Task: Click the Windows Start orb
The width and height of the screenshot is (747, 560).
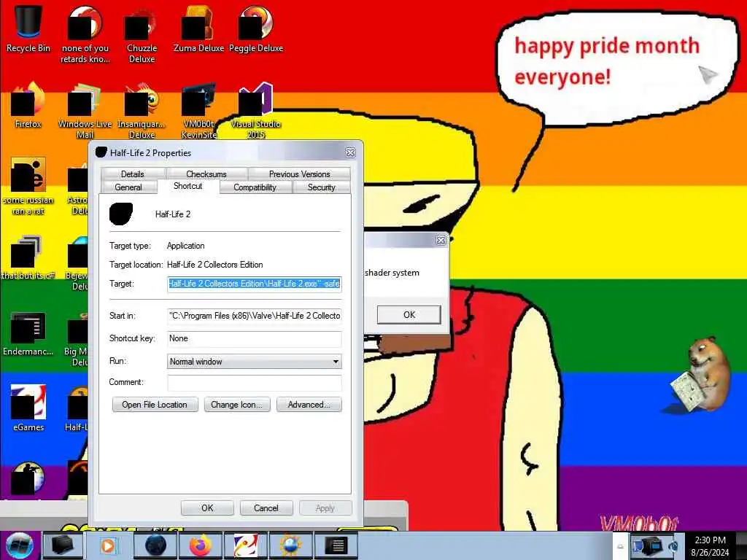Action: click(20, 545)
